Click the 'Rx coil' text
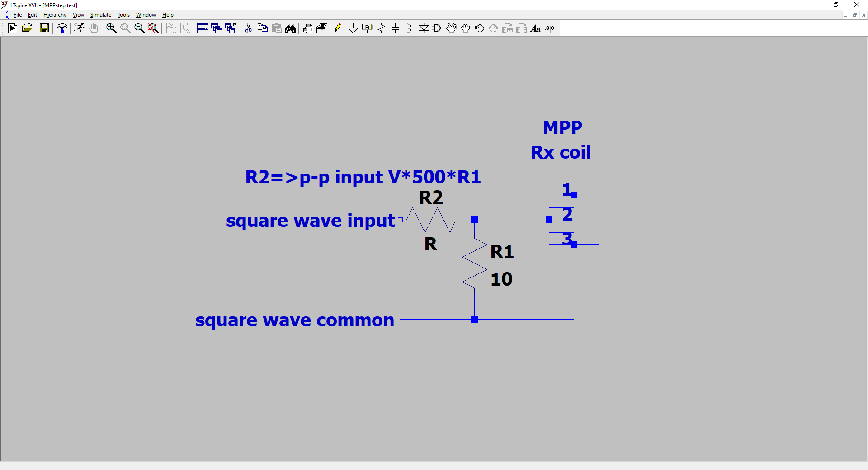This screenshot has height=470, width=868. coord(561,152)
